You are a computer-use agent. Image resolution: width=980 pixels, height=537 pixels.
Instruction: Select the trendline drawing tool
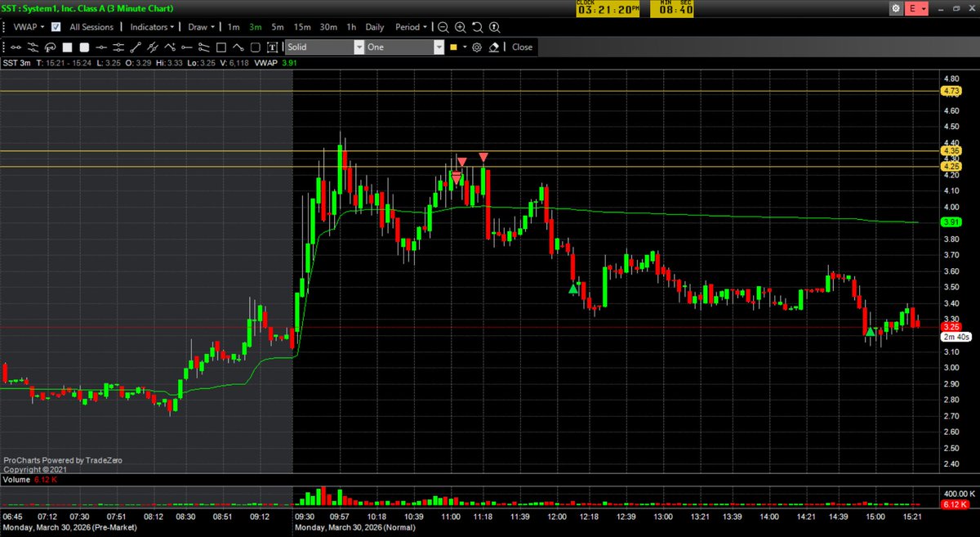pos(135,47)
